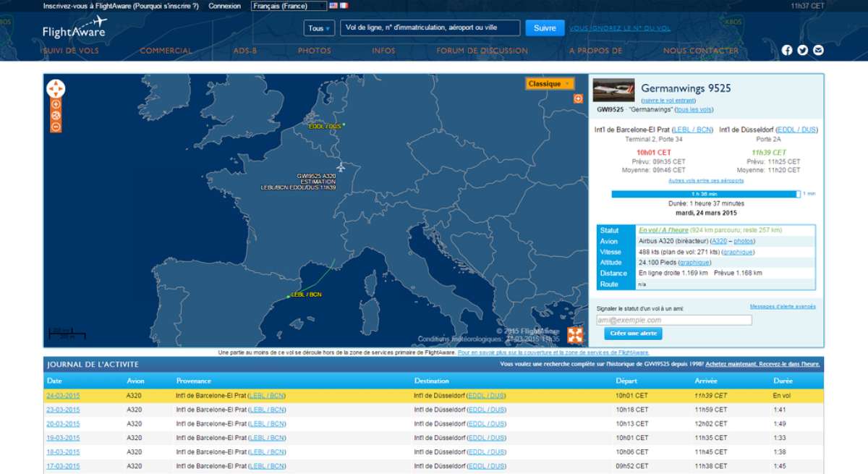Viewport: 868px width, 474px height.
Task: Open the Suivi de vols menu
Action: point(71,51)
